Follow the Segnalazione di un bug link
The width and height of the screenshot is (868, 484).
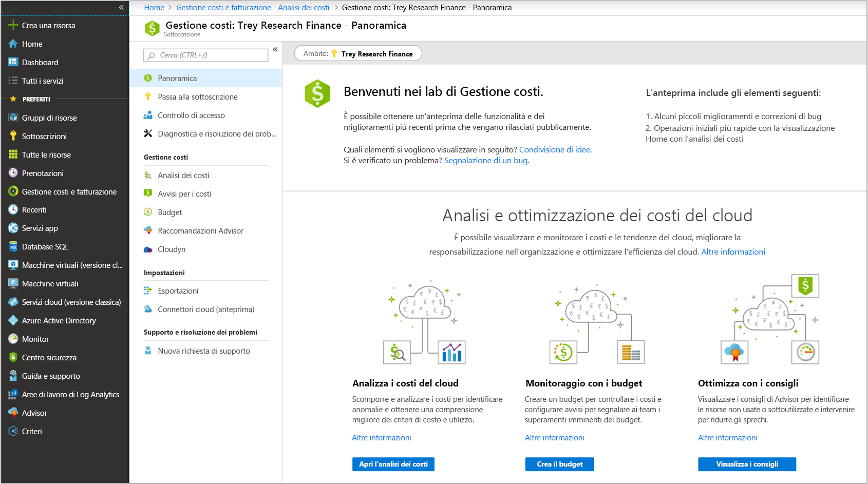click(487, 160)
